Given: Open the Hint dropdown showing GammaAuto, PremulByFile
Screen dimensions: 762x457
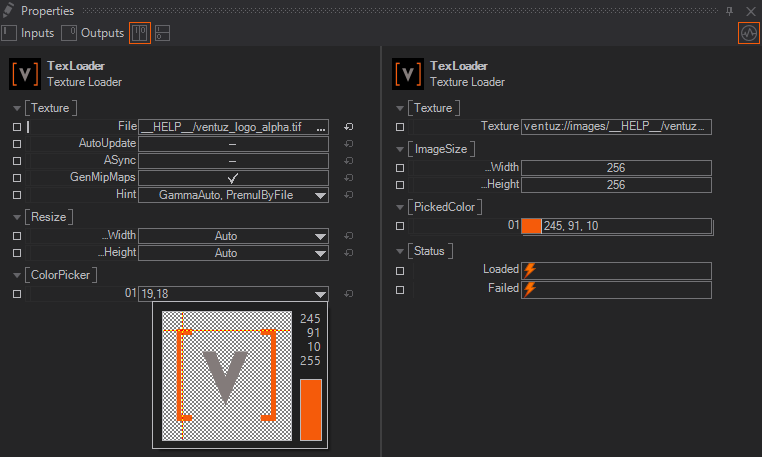Looking at the screenshot, I should point(233,195).
